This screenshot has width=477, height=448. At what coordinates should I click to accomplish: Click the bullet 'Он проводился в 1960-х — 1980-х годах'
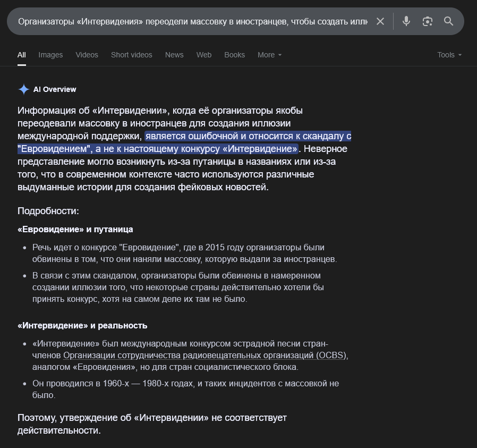[185, 389]
